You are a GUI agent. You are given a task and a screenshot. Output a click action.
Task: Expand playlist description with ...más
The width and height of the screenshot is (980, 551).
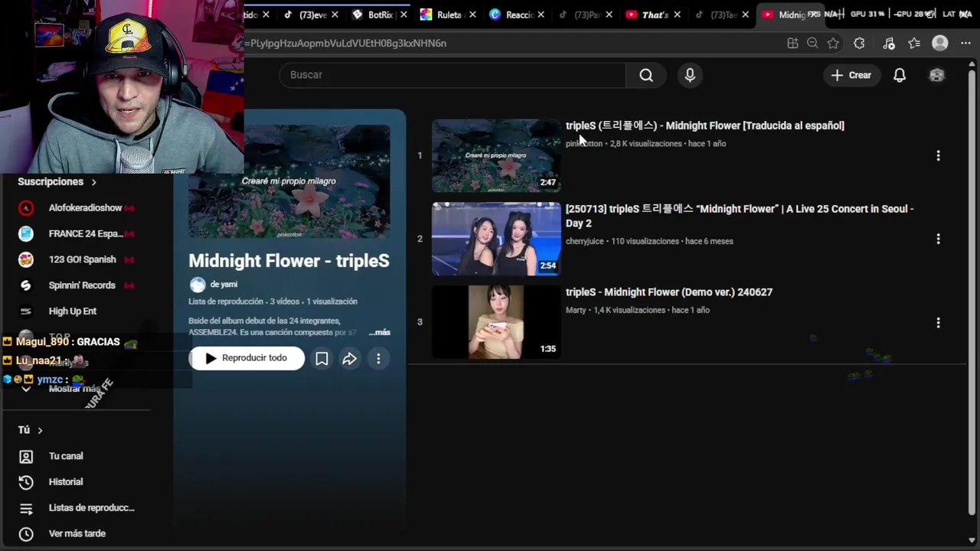pos(380,332)
